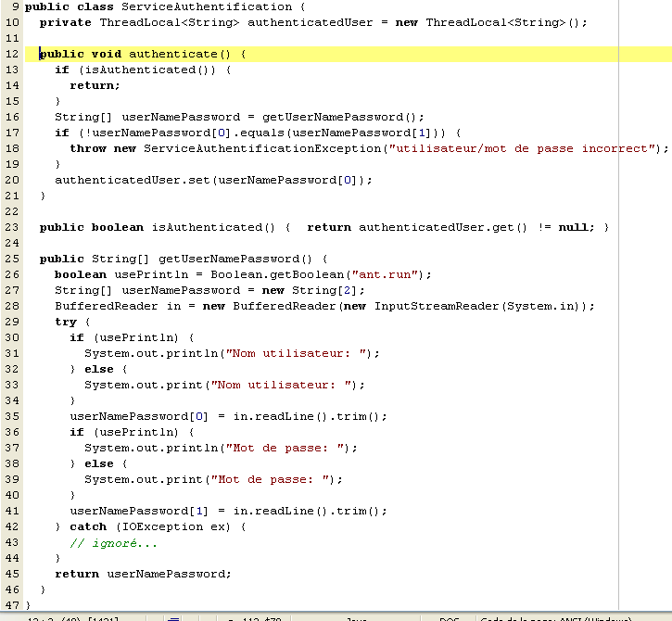Image resolution: width=672 pixels, height=621 pixels.
Task: Click line number 42 in the gutter
Action: click(x=11, y=526)
